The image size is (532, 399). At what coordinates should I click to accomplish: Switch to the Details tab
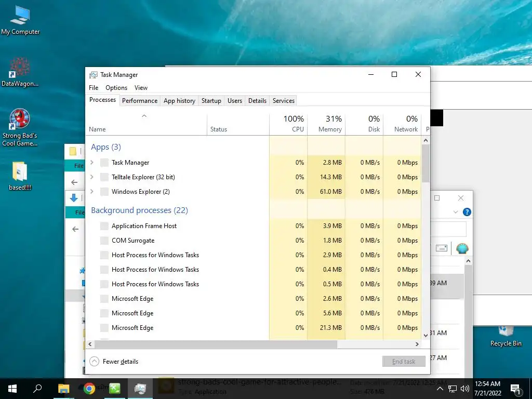tap(257, 101)
